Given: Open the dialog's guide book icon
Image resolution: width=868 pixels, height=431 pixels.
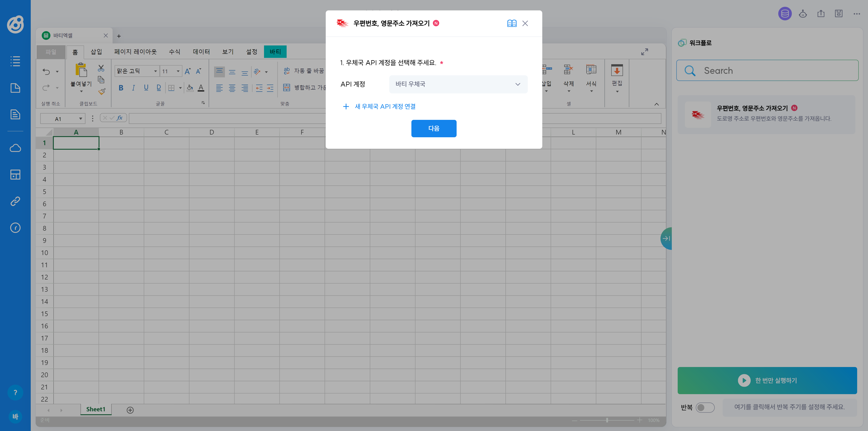Looking at the screenshot, I should pyautogui.click(x=512, y=23).
